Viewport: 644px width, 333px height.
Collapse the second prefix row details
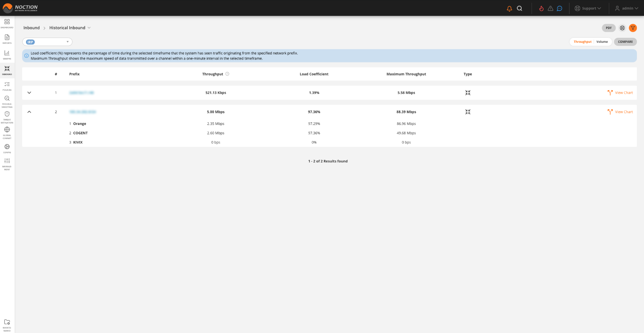click(x=29, y=112)
